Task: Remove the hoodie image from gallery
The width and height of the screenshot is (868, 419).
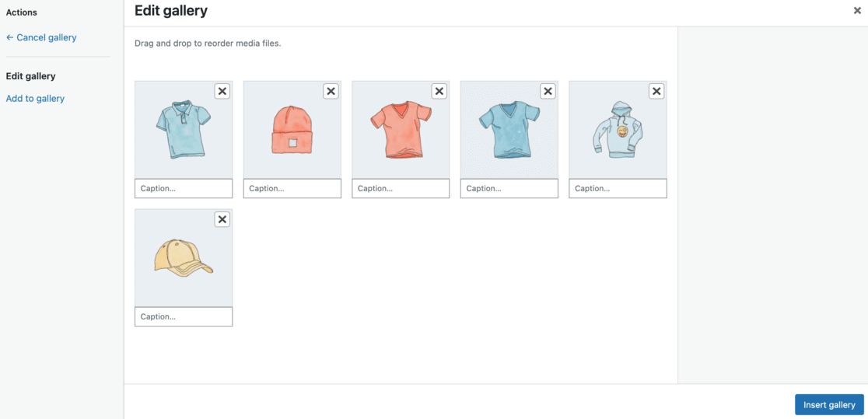Action: point(656,92)
